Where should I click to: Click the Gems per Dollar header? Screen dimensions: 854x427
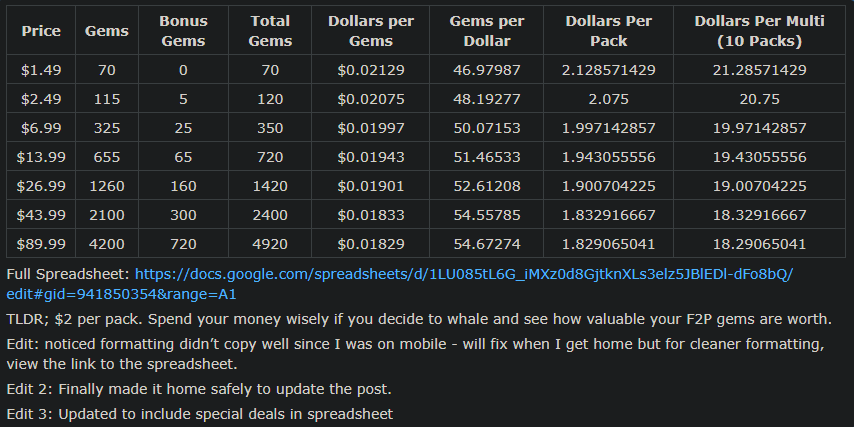coord(487,31)
